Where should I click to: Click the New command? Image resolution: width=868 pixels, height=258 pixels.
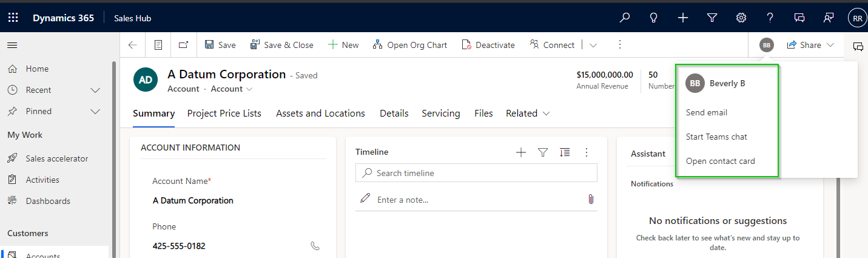(343, 45)
